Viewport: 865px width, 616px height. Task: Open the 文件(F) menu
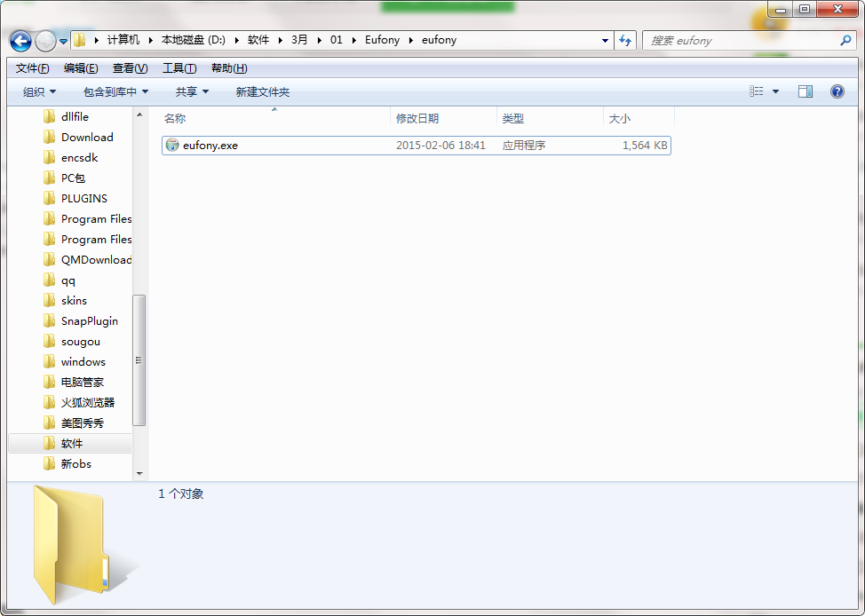pyautogui.click(x=33, y=68)
